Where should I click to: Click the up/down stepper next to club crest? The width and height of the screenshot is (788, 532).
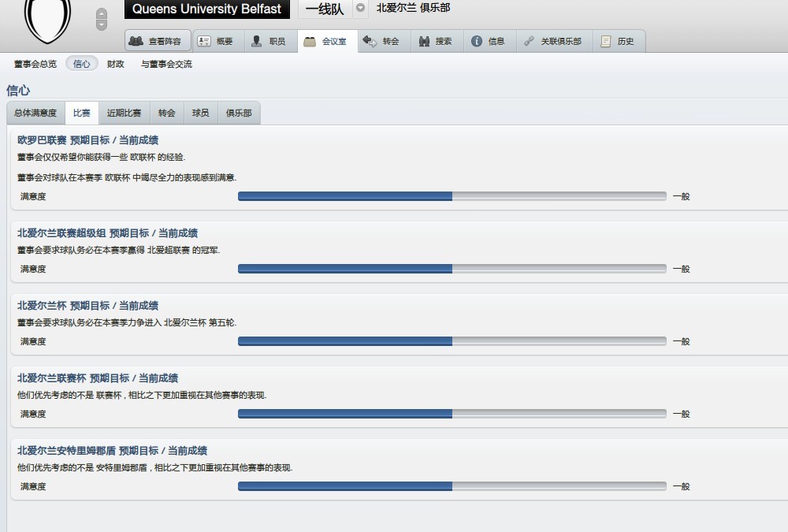[x=102, y=19]
